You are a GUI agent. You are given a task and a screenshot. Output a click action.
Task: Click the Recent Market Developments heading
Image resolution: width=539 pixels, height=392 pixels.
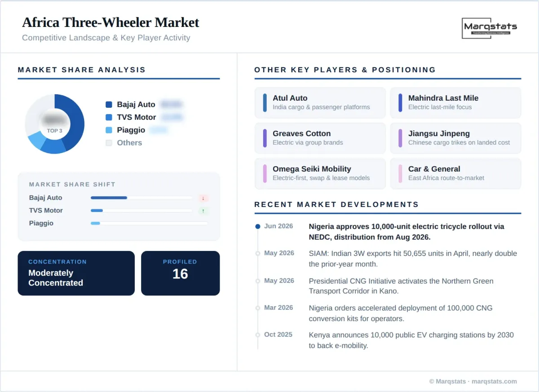click(336, 205)
